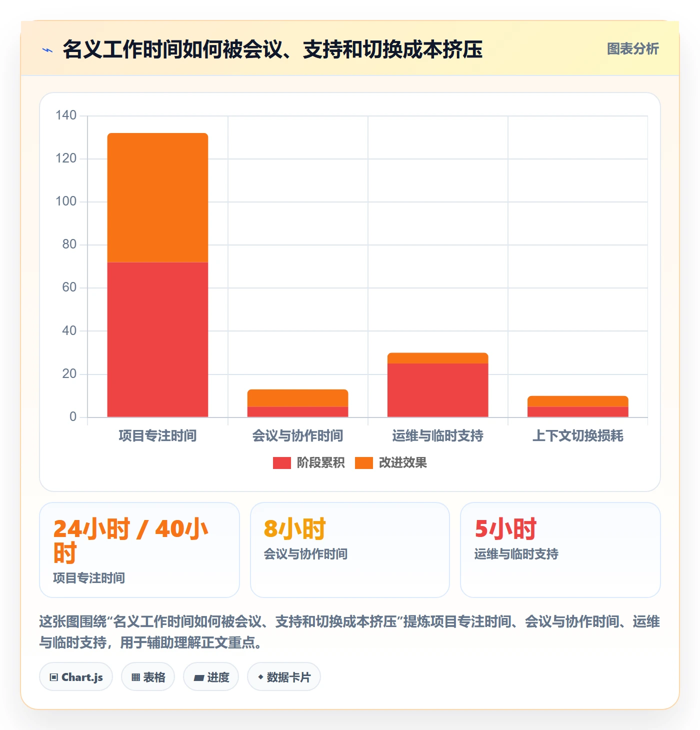Click the table icon in the 表格 chip
This screenshot has height=730, width=700.
pos(135,677)
